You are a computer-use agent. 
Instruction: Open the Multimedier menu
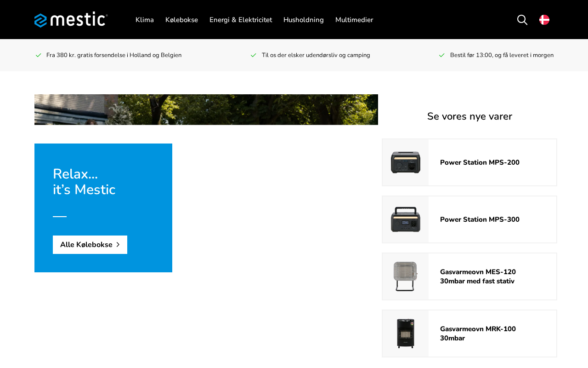click(354, 20)
